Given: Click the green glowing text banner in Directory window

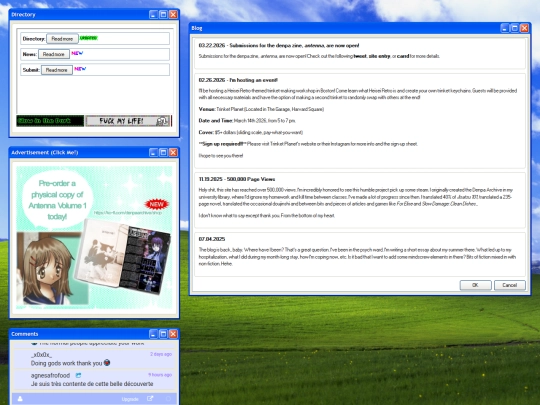Looking at the screenshot, I should click(50, 121).
